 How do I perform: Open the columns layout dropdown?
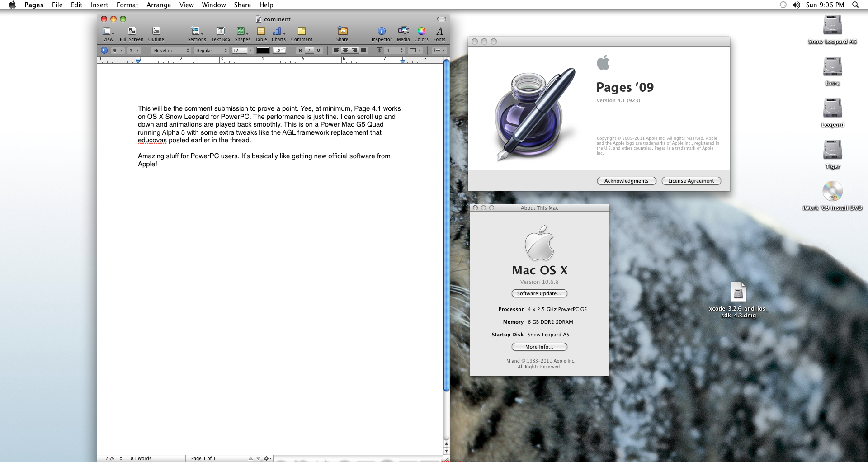pos(415,51)
